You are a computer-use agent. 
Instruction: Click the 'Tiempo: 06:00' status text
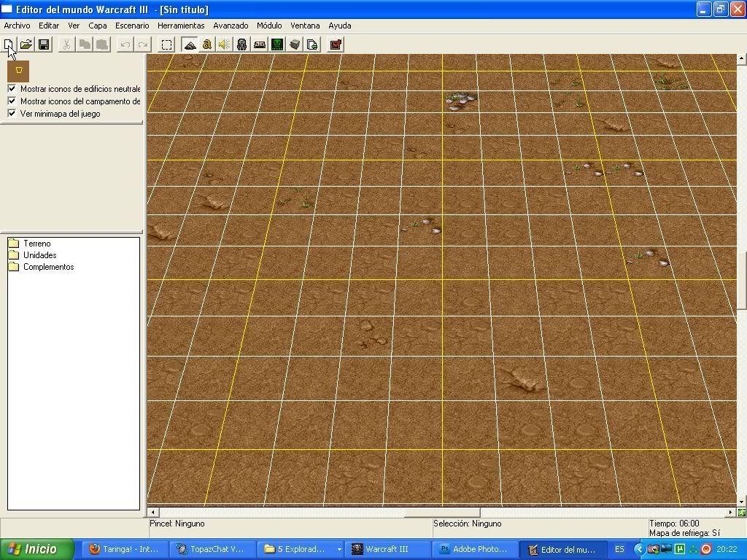(x=674, y=524)
